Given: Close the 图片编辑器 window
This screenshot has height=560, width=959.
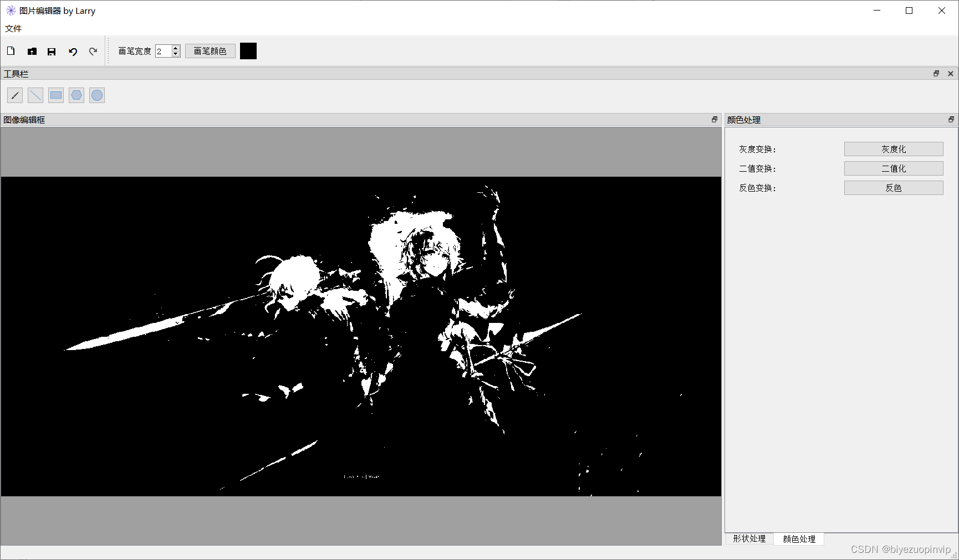Looking at the screenshot, I should [941, 11].
